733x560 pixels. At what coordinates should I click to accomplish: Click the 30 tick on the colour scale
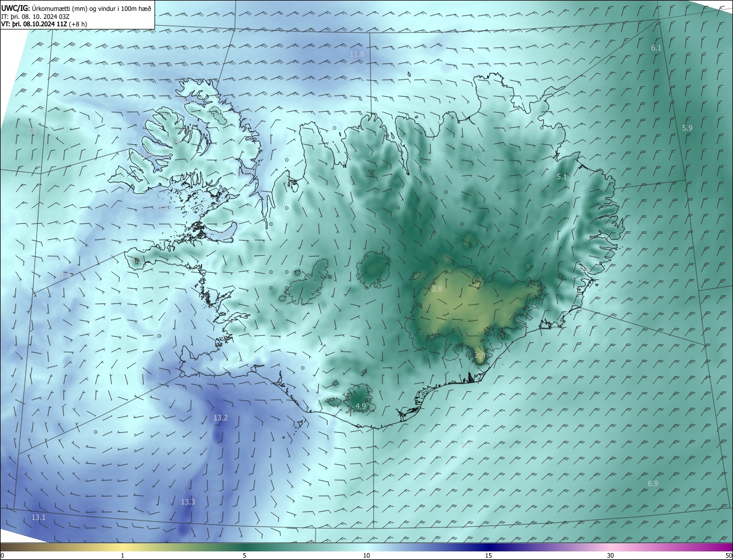(x=610, y=555)
